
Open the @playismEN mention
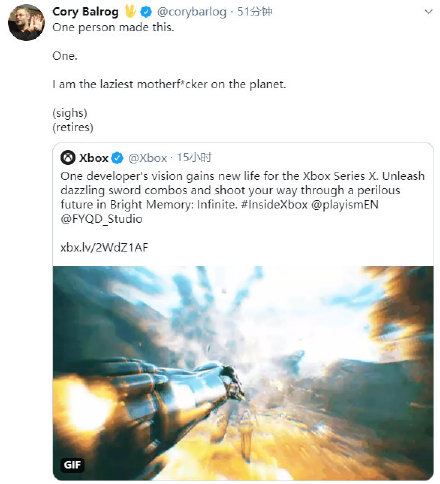click(345, 204)
